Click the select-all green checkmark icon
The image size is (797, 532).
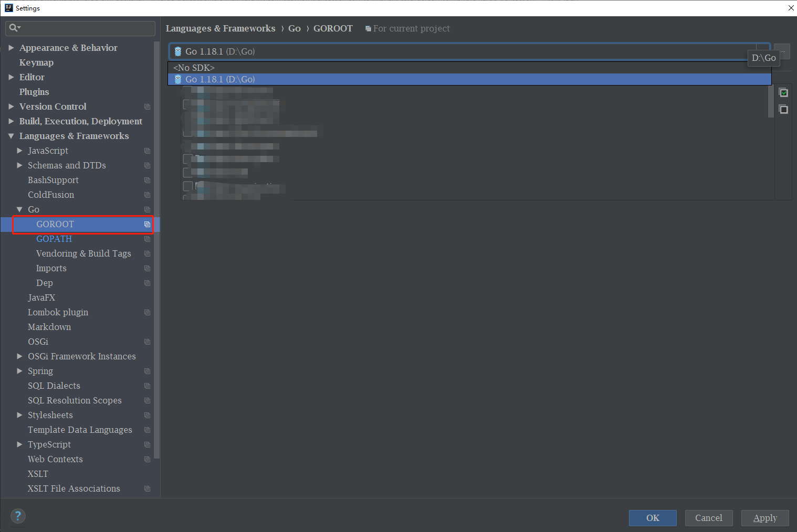783,92
